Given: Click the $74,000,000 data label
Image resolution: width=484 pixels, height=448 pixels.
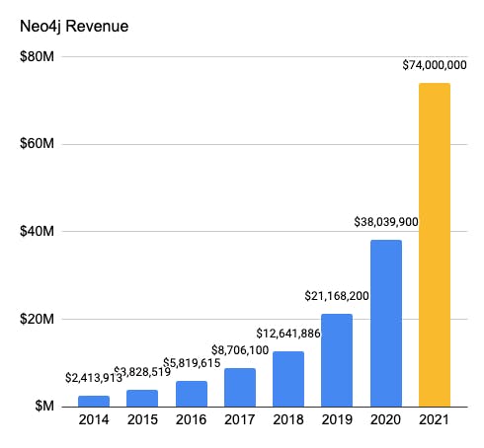Looking at the screenshot, I should point(435,65).
